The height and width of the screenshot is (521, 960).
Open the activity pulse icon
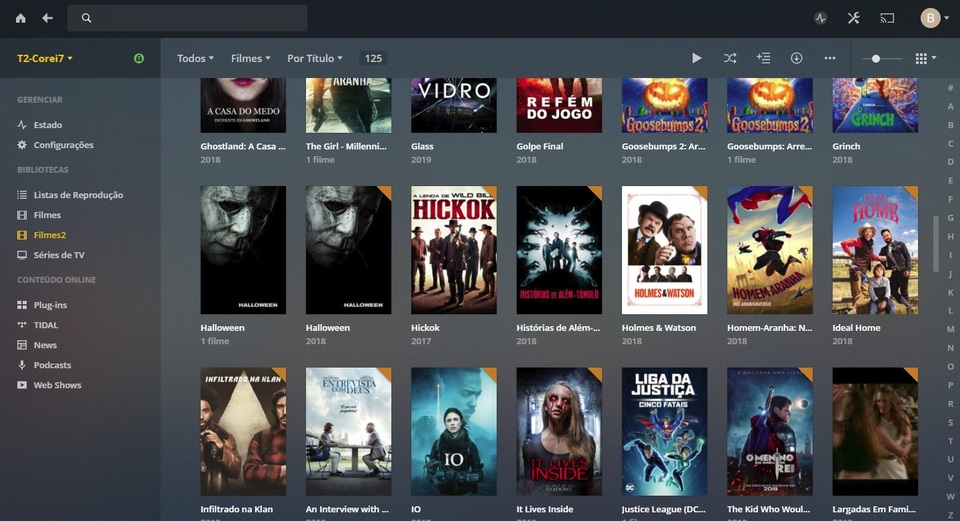coord(820,18)
